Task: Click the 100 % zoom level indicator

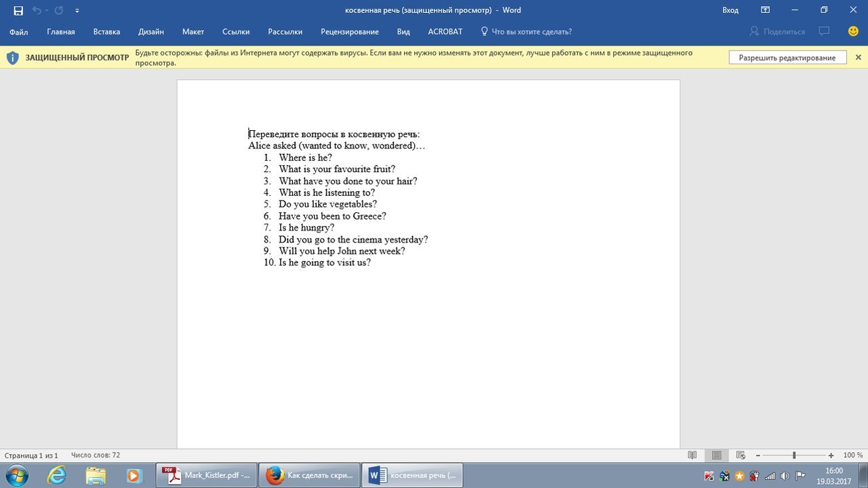Action: [x=852, y=455]
